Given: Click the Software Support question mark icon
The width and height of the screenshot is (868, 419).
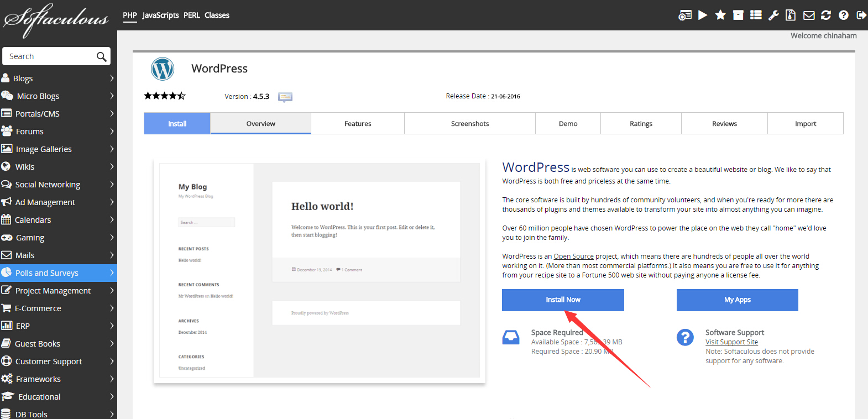Looking at the screenshot, I should pyautogui.click(x=685, y=337).
